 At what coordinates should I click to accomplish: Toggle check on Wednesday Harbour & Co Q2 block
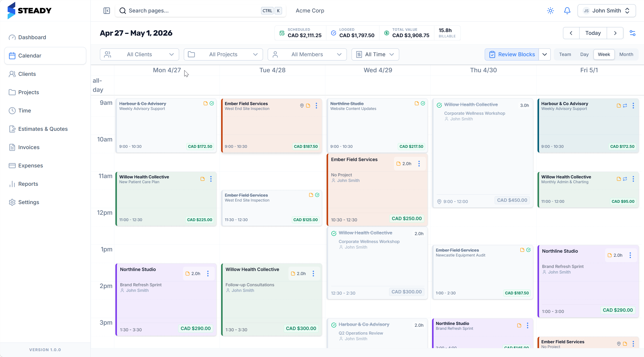coord(334,325)
